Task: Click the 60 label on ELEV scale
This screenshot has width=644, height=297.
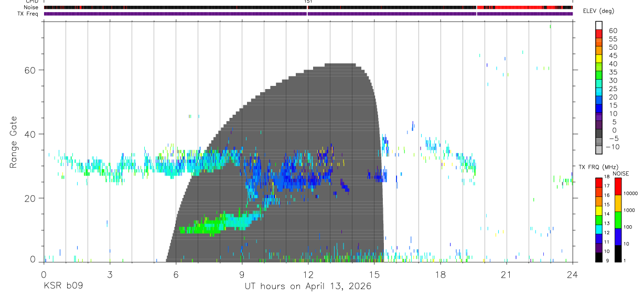Action: point(613,30)
